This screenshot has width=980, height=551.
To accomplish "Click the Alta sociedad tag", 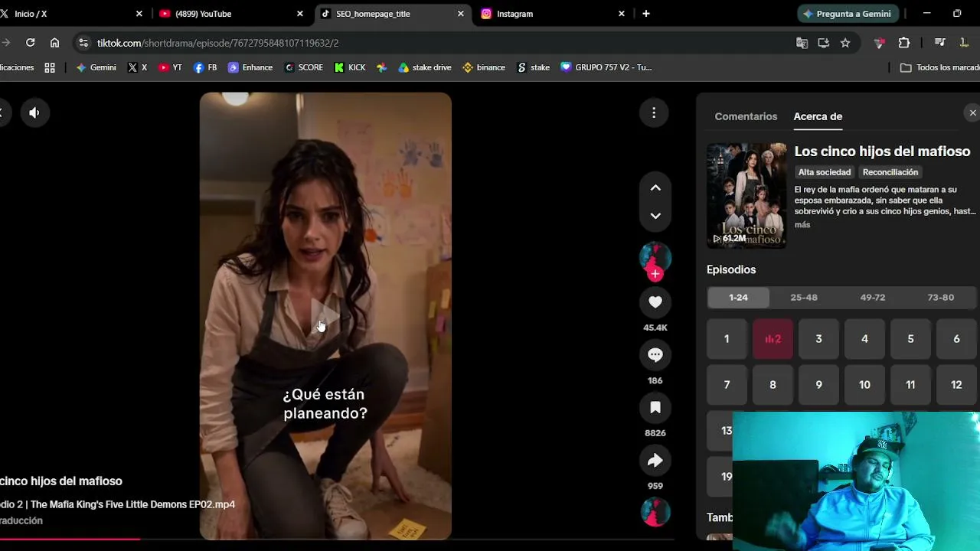I will click(x=825, y=172).
